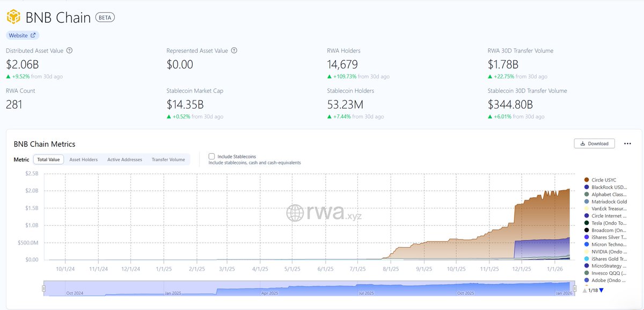
Task: Click the Distributed Asset Value info icon
Action: [70, 51]
